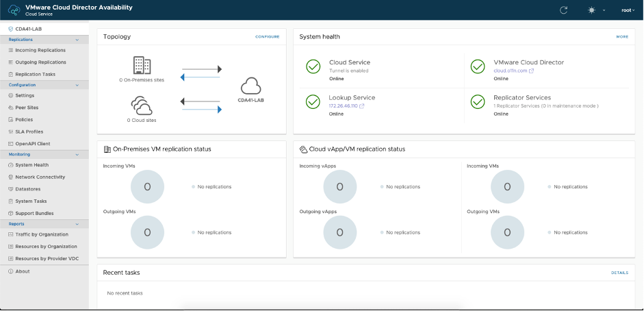The width and height of the screenshot is (644, 311).
Task: Click the Cloud sites icon in Topology
Action: [141, 105]
